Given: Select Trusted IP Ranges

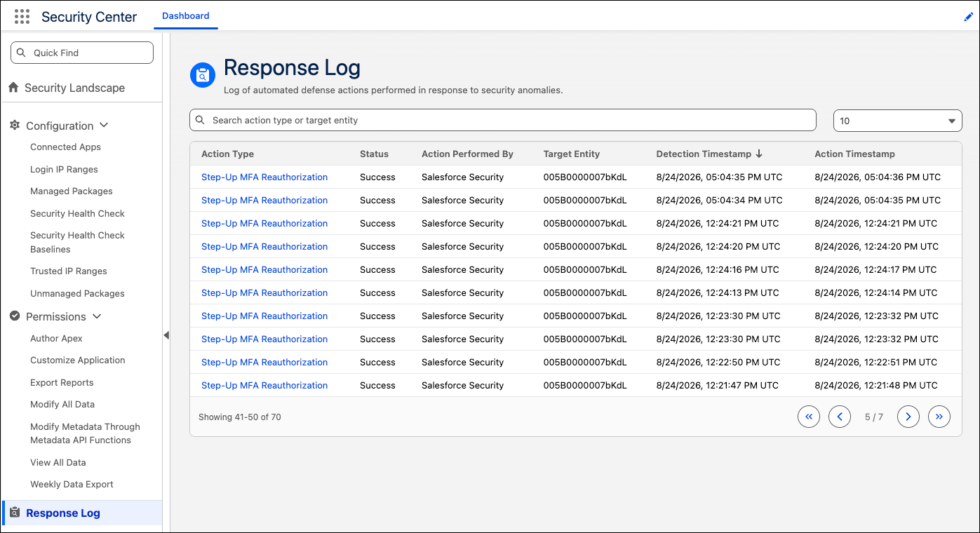Looking at the screenshot, I should pyautogui.click(x=69, y=271).
